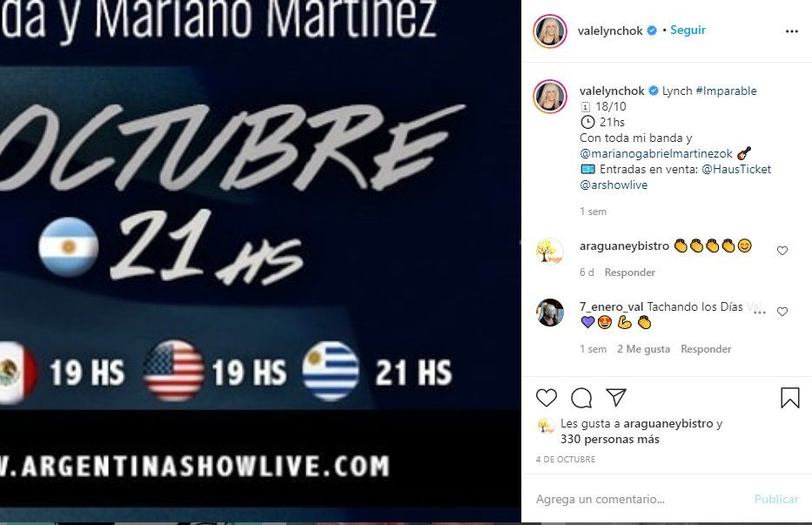The width and height of the screenshot is (812, 525).
Task: Open comments with the speech bubble icon
Action: point(581,398)
